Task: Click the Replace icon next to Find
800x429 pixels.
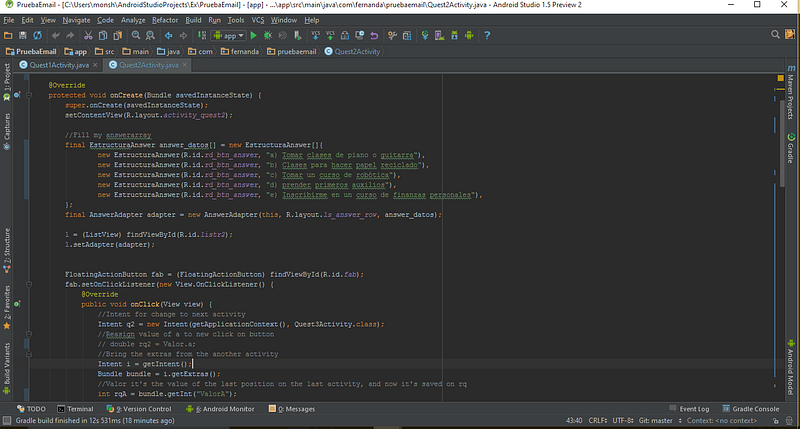Action: (x=150, y=35)
